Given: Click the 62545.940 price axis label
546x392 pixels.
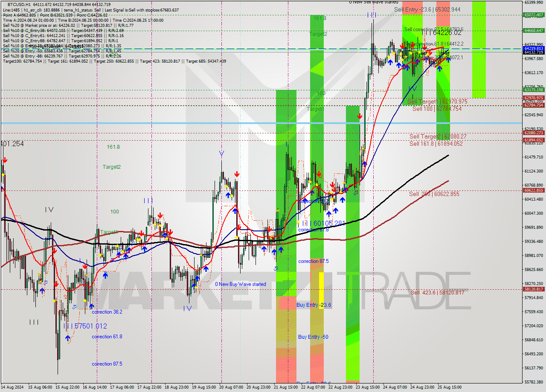Looking at the screenshot, I should pyautogui.click(x=534, y=115).
